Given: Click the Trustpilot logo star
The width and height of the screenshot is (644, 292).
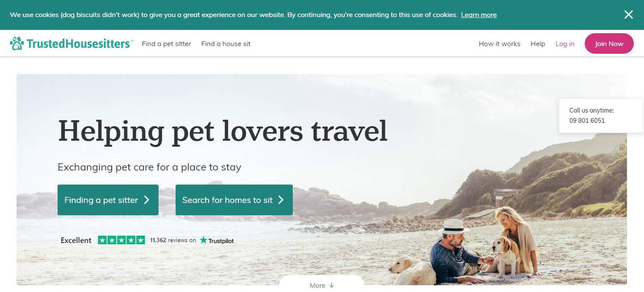Looking at the screenshot, I should (203, 240).
